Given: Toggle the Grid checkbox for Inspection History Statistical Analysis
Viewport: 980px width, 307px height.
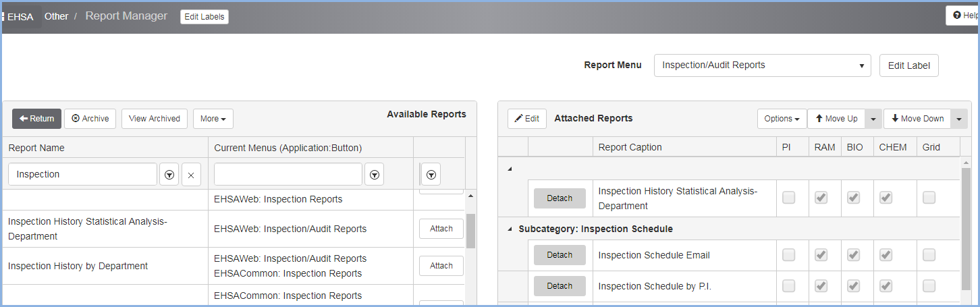Looking at the screenshot, I should (x=929, y=198).
